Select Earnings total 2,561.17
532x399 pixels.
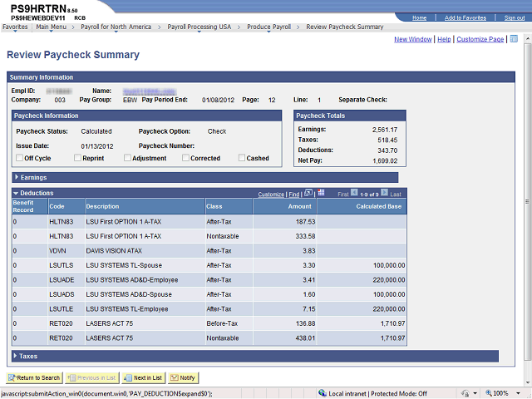(385, 130)
